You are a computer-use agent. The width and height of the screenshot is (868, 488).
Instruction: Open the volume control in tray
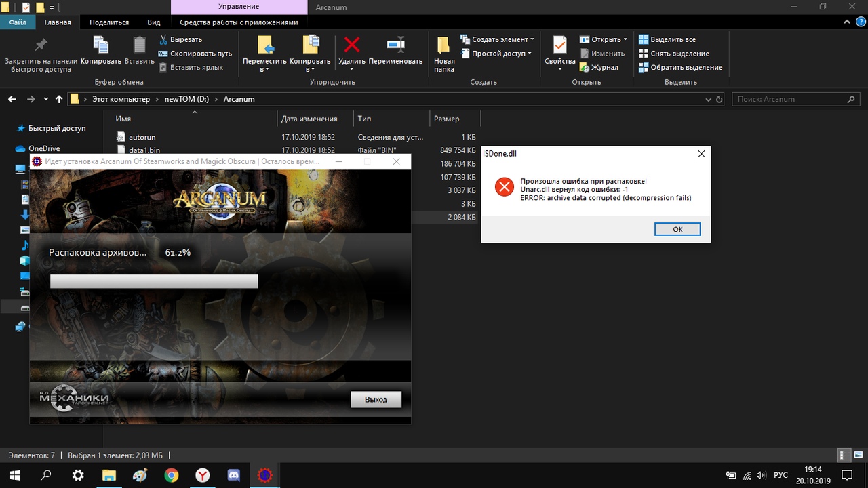(762, 475)
